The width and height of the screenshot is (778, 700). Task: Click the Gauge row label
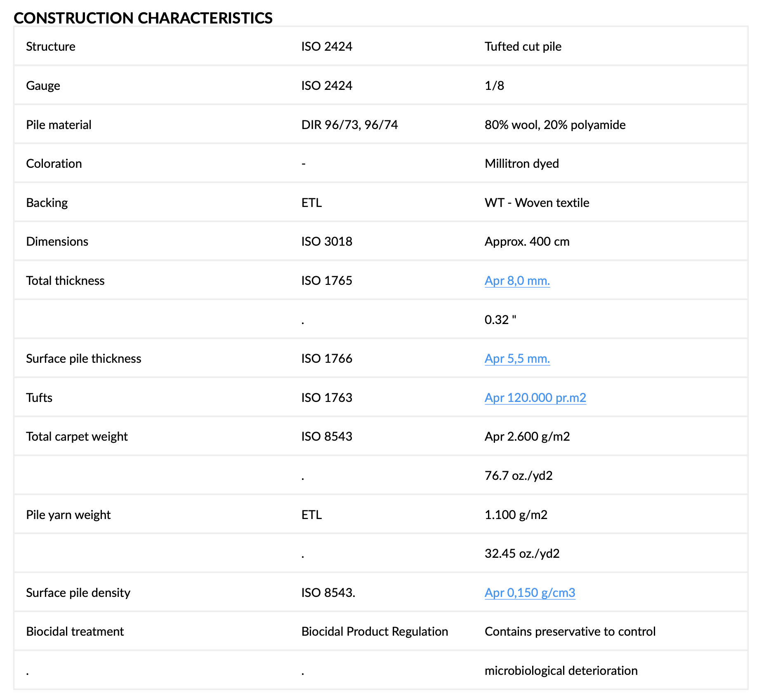tap(43, 86)
